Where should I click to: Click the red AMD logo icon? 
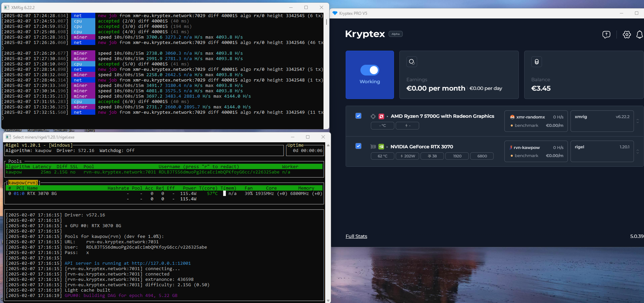[381, 116]
